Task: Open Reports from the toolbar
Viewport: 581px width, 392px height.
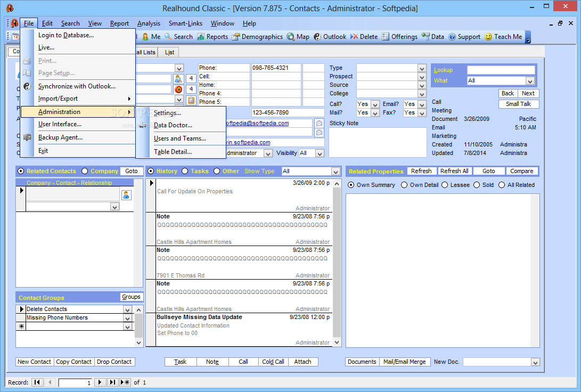Action: (x=212, y=37)
